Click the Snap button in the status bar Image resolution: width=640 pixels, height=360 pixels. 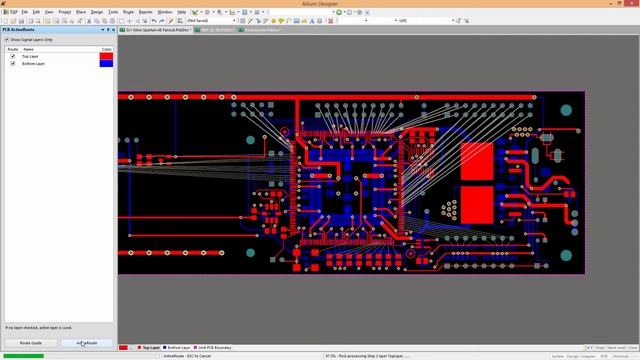tap(599, 348)
